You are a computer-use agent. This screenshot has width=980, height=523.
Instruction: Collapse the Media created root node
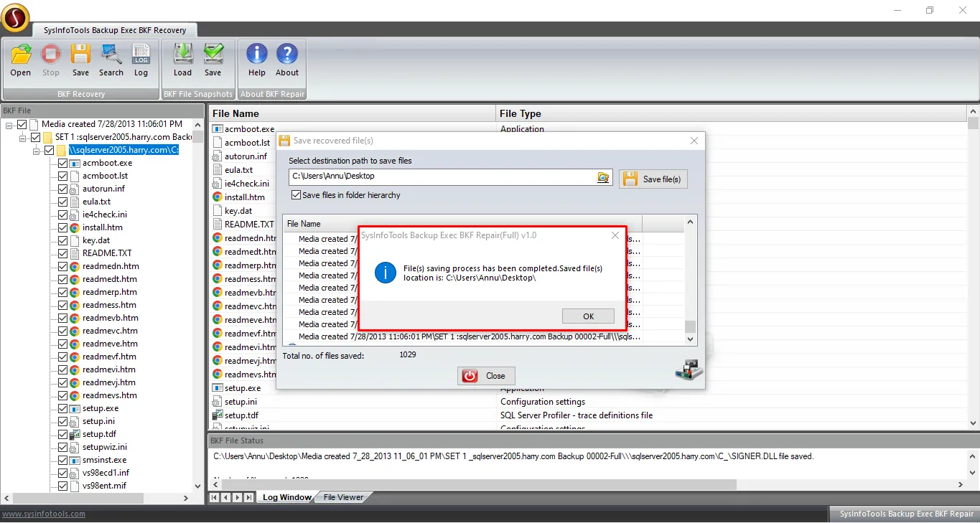pyautogui.click(x=9, y=125)
